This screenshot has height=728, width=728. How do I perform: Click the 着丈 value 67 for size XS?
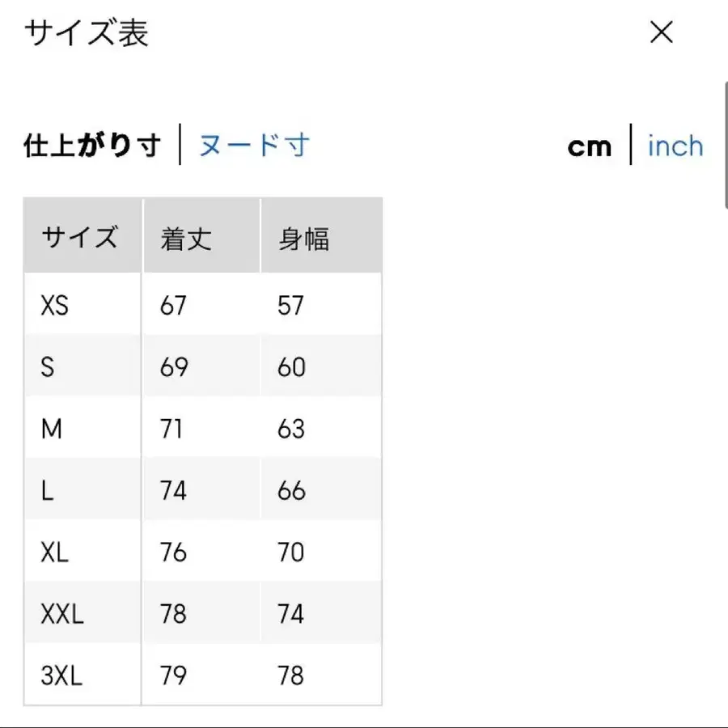coord(171,305)
